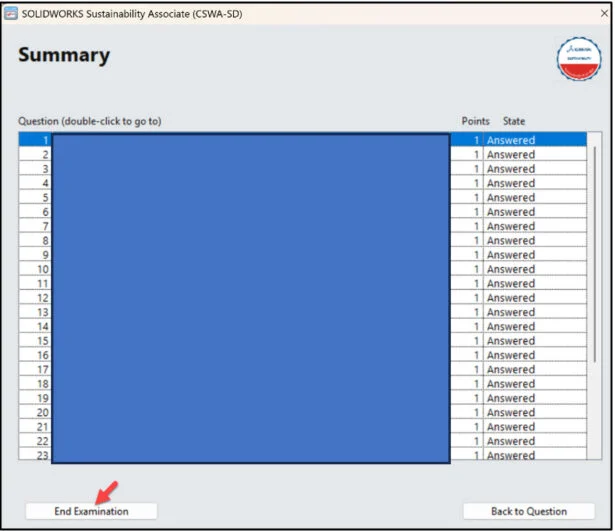
Task: Close the CSWA-SD summary window
Action: coord(604,13)
